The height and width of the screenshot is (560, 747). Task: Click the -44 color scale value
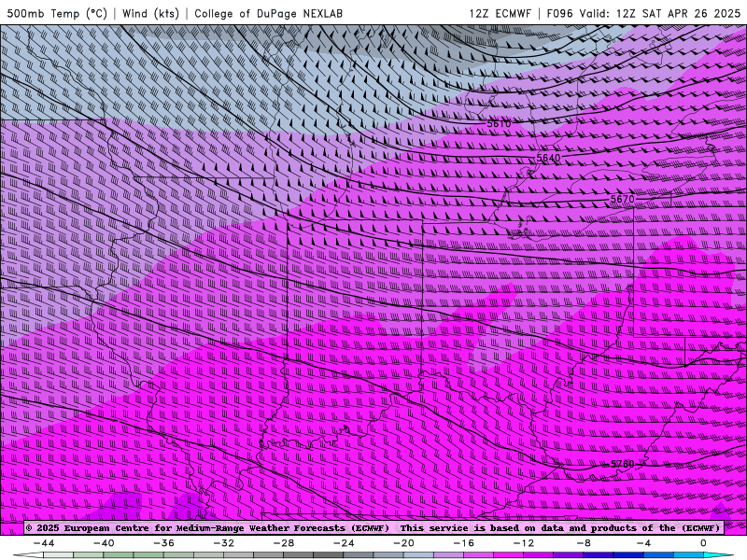[44, 543]
